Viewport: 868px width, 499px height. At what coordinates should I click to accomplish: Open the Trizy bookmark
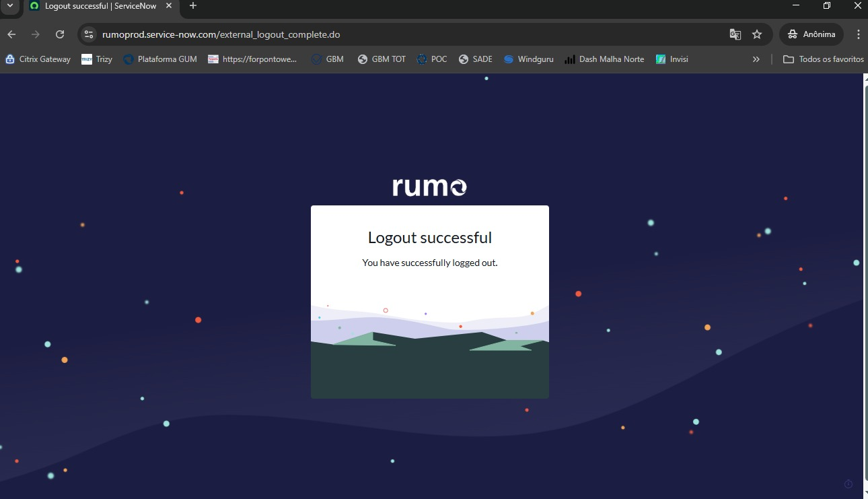click(x=97, y=59)
